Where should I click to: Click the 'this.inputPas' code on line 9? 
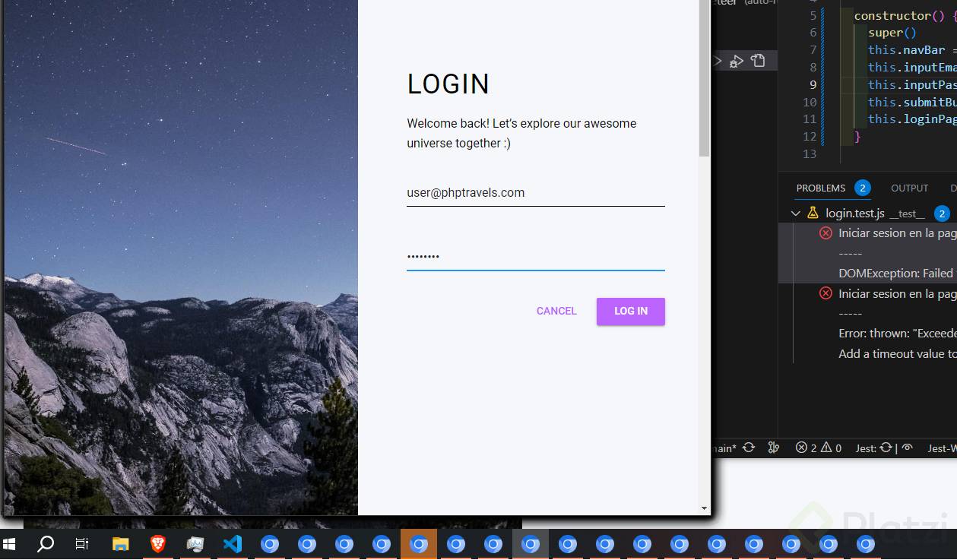(912, 84)
